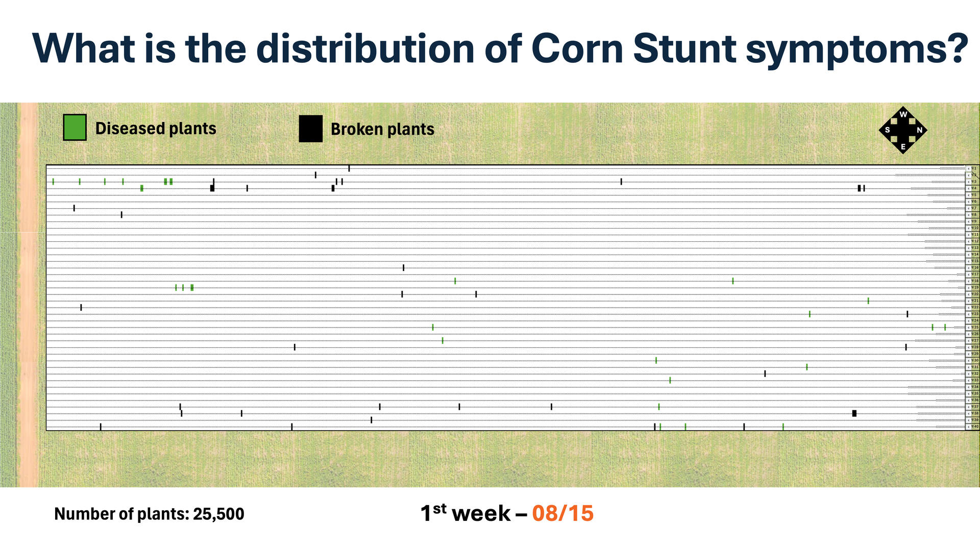The width and height of the screenshot is (980, 551).
Task: Click the black broken marker on row V23
Action: pos(908,314)
